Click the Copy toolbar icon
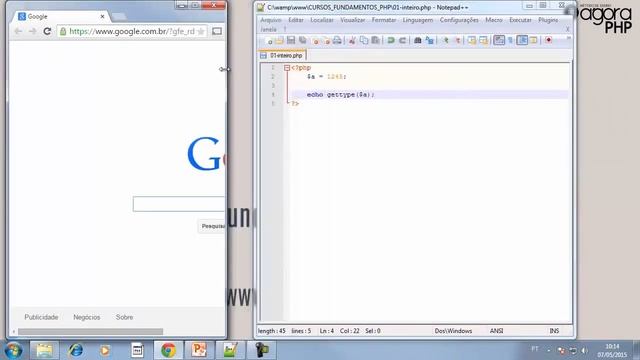 [364, 40]
